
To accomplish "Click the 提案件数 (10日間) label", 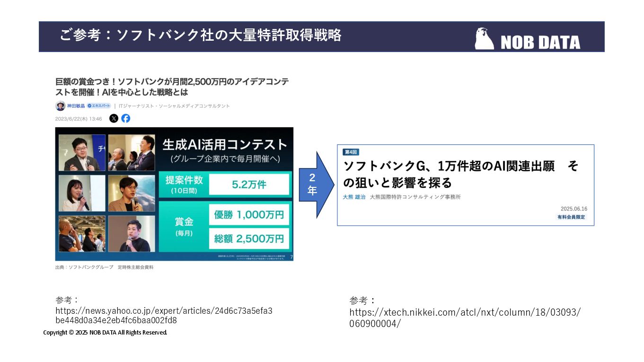I will click(184, 185).
